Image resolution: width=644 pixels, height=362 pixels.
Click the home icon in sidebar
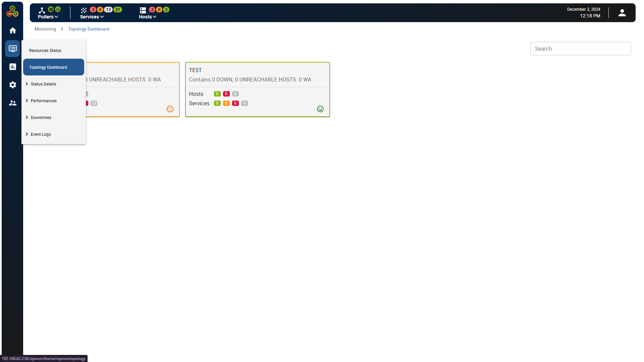click(13, 31)
